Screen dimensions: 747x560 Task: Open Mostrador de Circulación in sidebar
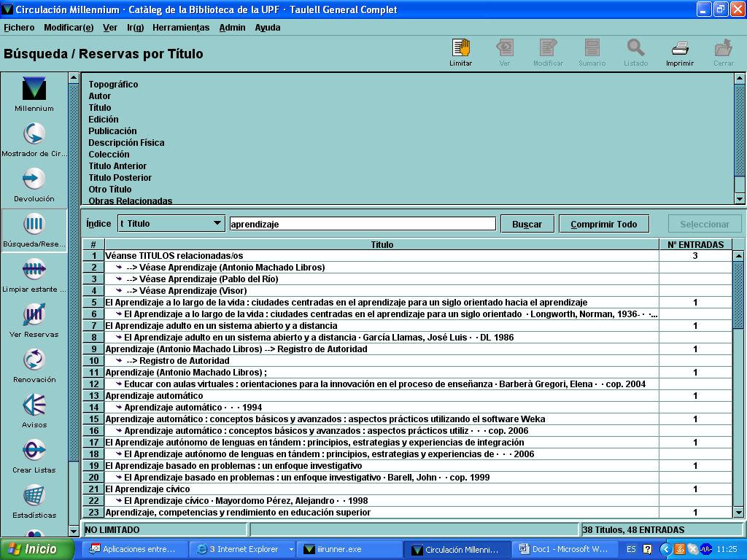(34, 134)
